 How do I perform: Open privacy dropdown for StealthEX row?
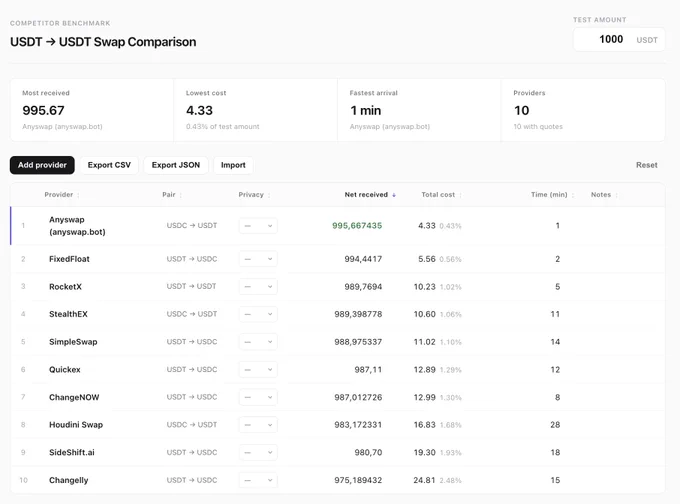(258, 314)
